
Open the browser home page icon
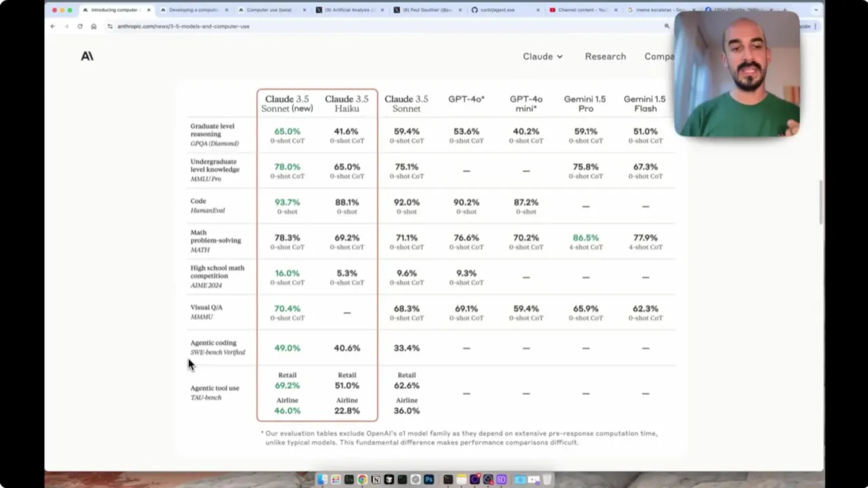pos(94,26)
